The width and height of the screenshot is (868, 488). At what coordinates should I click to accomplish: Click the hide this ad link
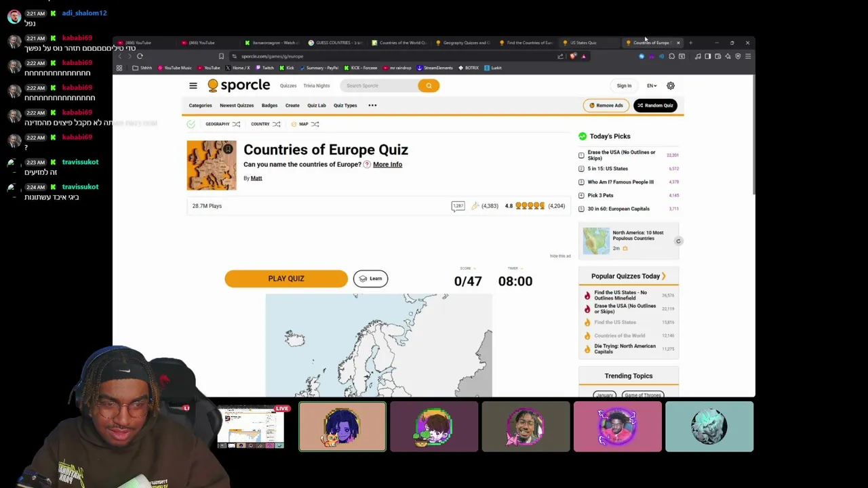click(560, 256)
